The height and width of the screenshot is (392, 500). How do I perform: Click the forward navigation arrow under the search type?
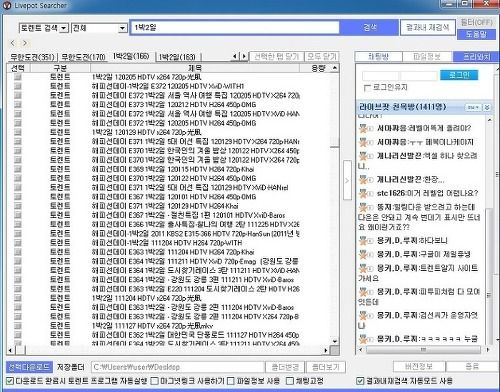(25, 43)
